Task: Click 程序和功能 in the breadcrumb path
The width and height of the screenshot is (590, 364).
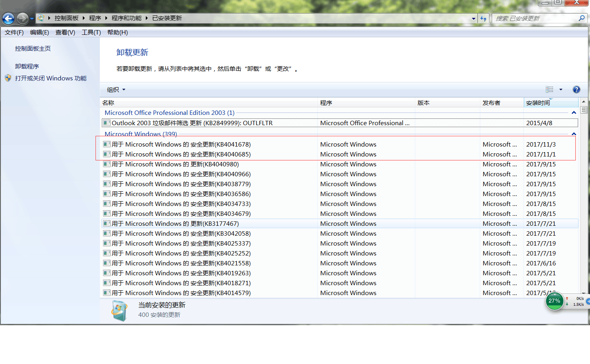Action: point(126,18)
